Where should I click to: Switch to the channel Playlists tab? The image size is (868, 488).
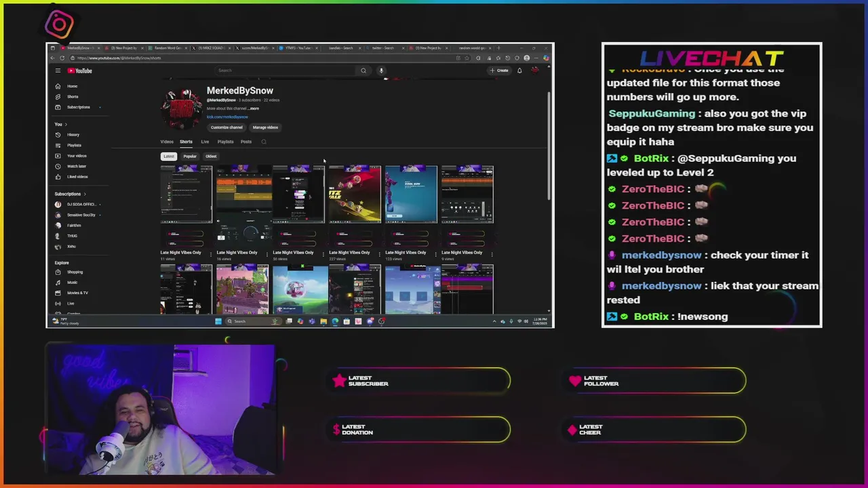pos(225,142)
